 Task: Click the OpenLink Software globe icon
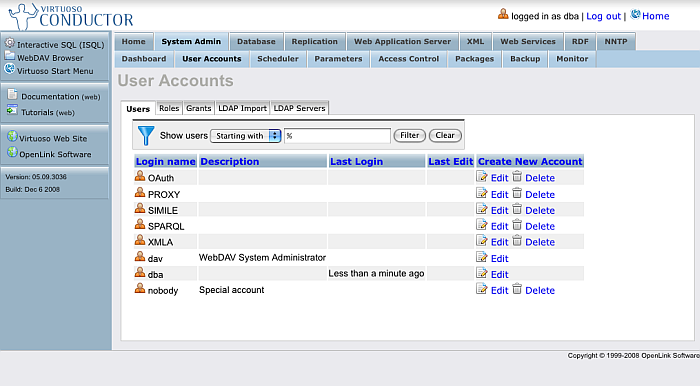12,152
